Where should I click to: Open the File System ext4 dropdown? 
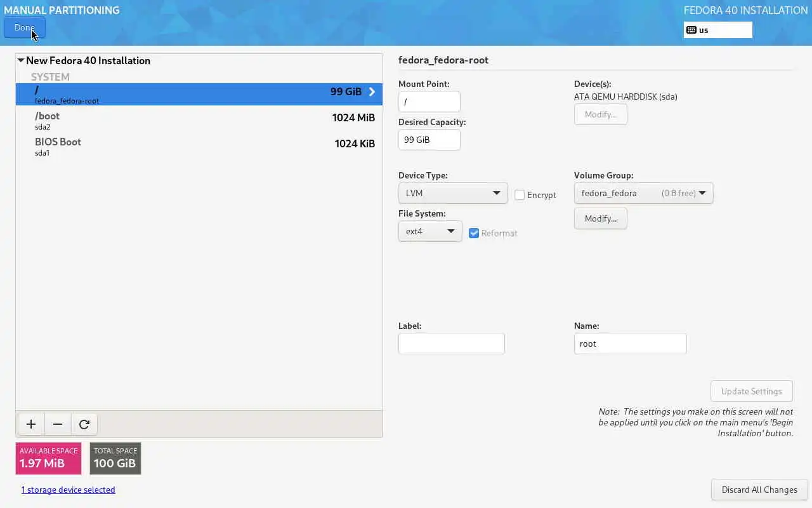[430, 231]
